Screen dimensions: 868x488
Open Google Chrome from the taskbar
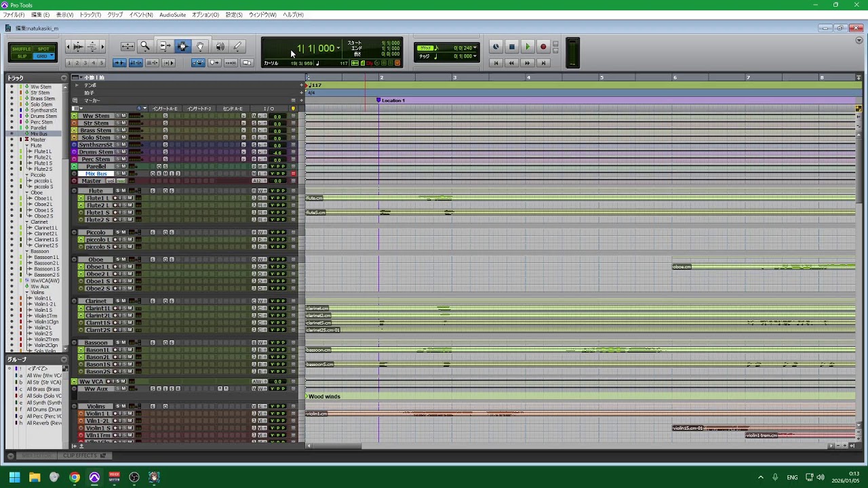pos(75,477)
